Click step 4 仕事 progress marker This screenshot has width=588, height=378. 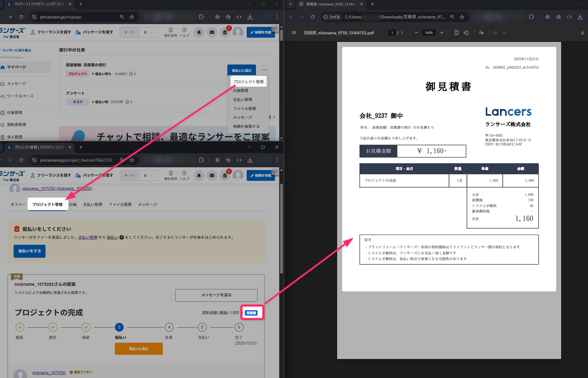(x=169, y=327)
